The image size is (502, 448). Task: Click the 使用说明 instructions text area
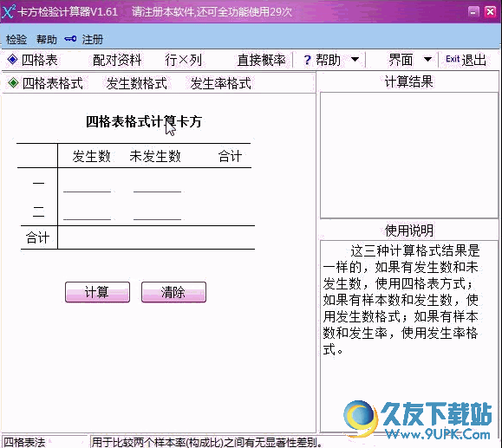click(x=409, y=336)
